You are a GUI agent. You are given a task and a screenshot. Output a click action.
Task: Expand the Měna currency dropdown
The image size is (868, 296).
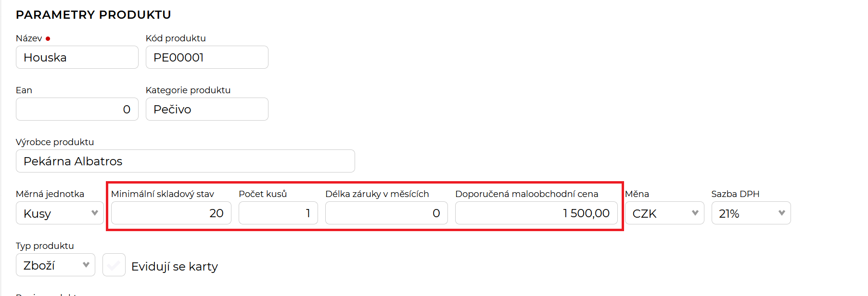(664, 213)
